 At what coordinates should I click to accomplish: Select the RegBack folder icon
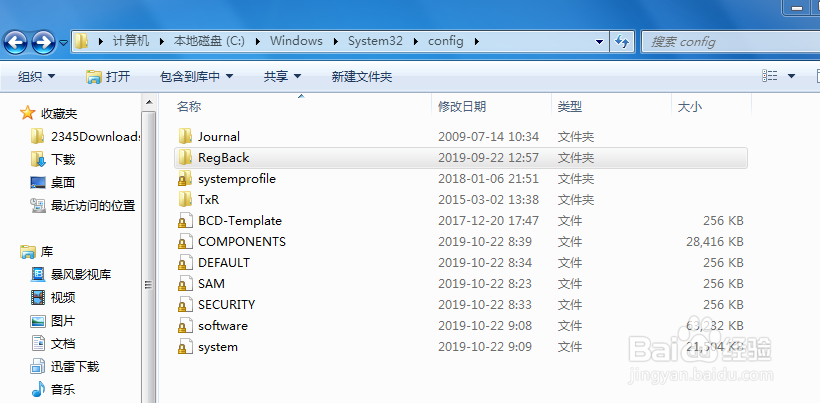[x=185, y=157]
